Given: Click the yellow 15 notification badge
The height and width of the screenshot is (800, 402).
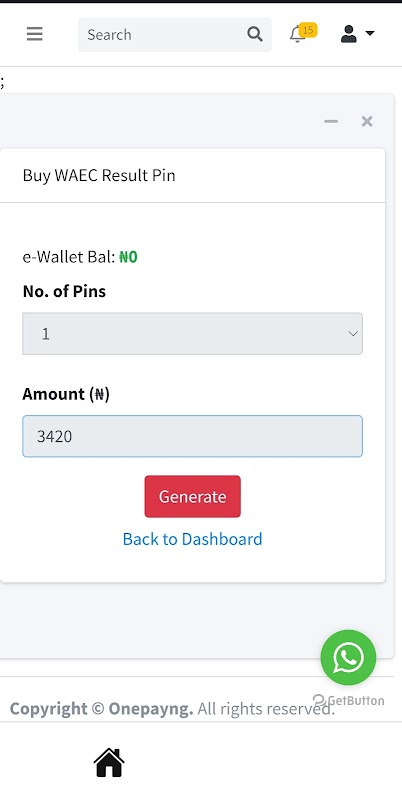Looking at the screenshot, I should point(308,30).
